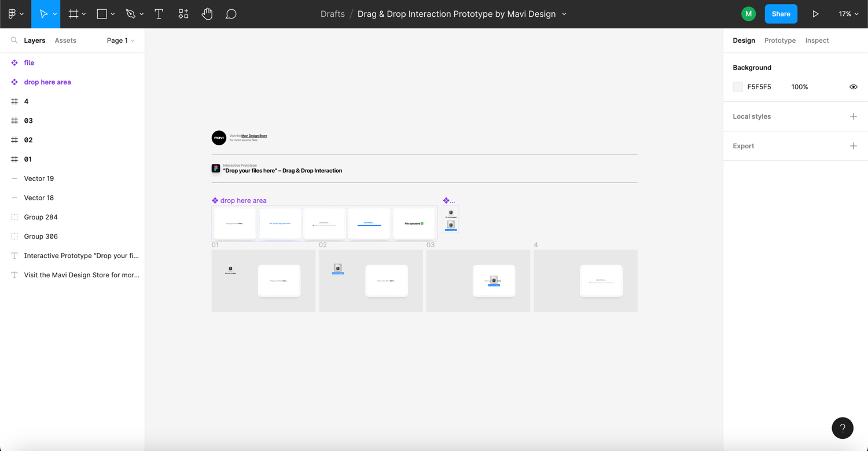This screenshot has height=451, width=868.
Task: Select the Pen tool
Action: 131,14
